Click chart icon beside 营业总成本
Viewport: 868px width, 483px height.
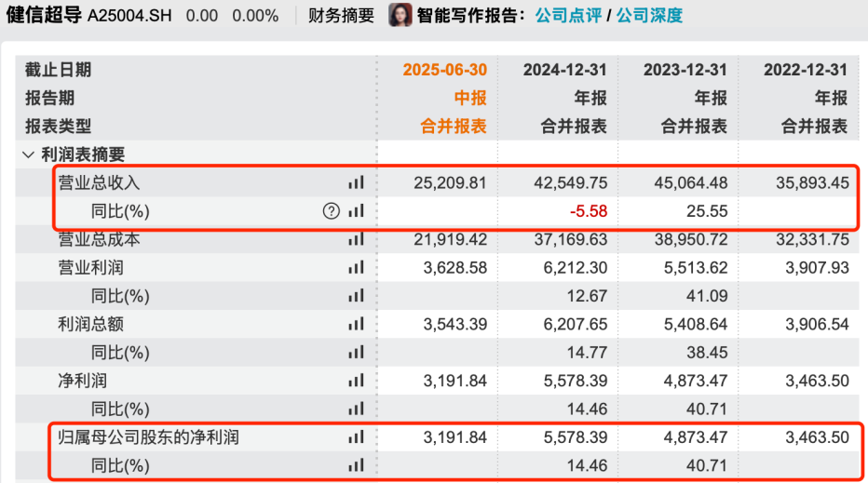coord(356,239)
